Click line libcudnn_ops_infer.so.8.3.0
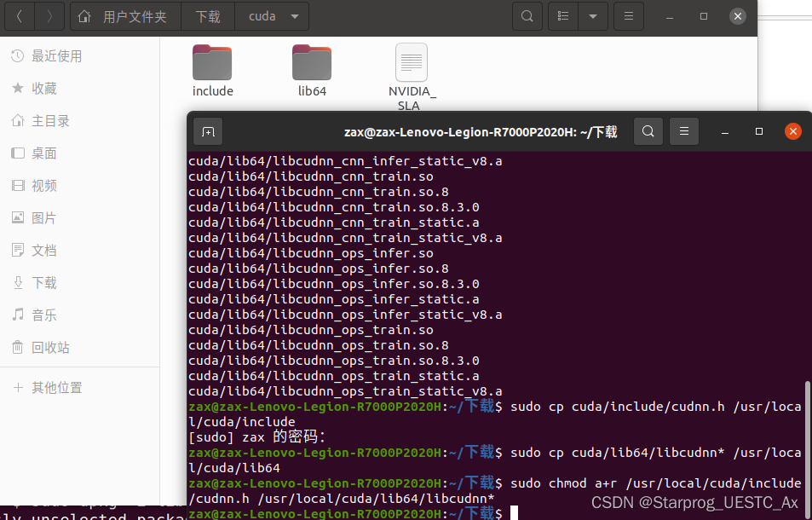This screenshot has height=520, width=812. [334, 284]
